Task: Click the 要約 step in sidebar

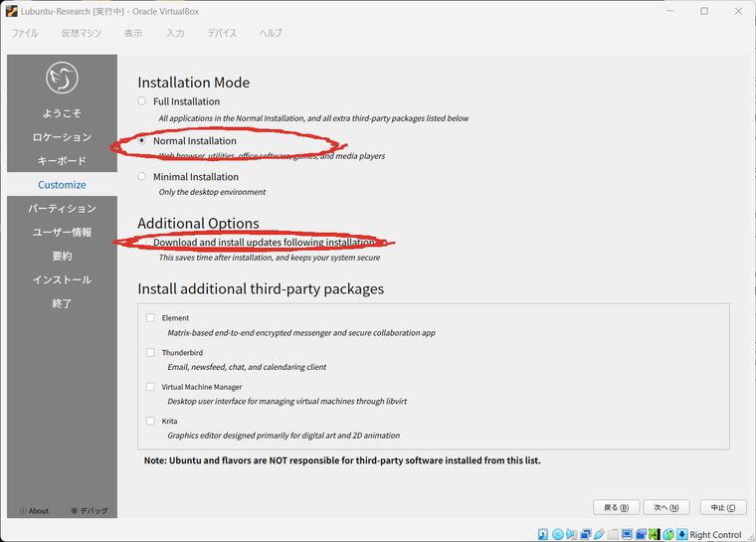Action: click(62, 256)
